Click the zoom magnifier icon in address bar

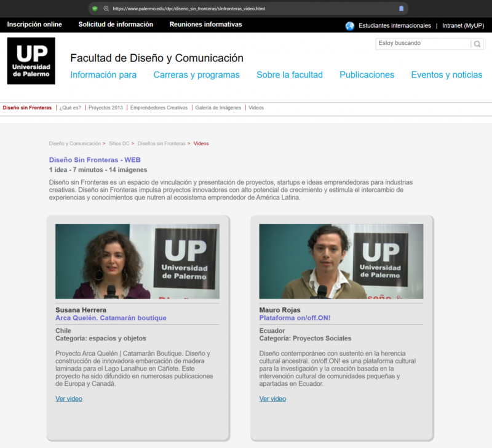(106, 9)
